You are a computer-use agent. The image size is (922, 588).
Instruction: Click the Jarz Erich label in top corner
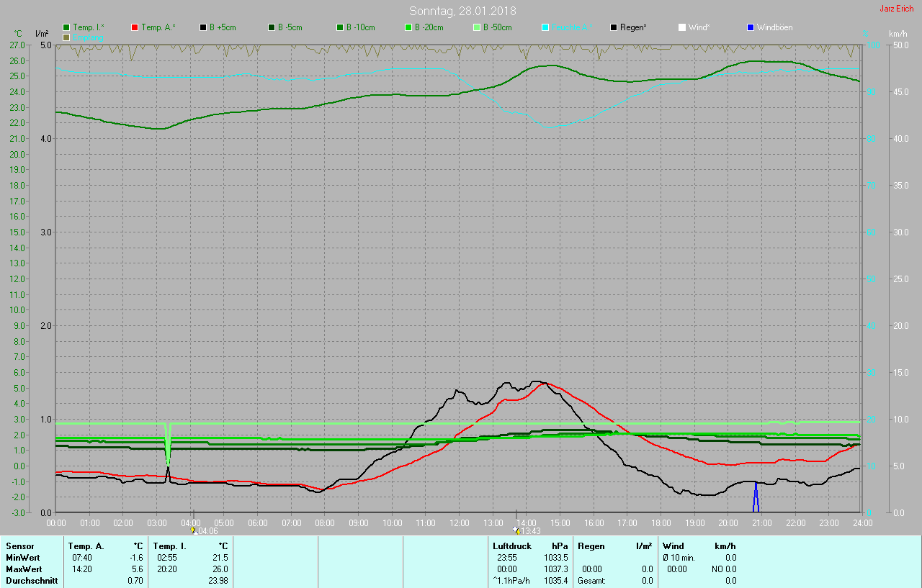pos(896,9)
